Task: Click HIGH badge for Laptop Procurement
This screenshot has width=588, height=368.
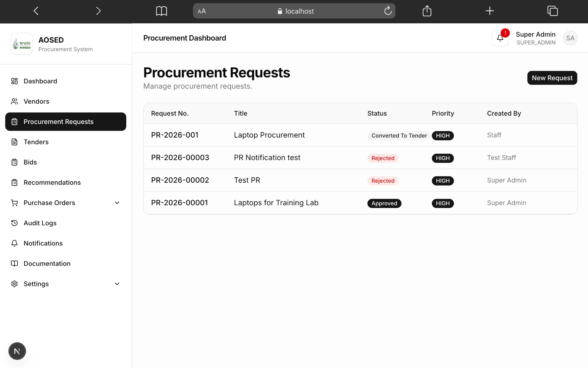Action: tap(443, 136)
